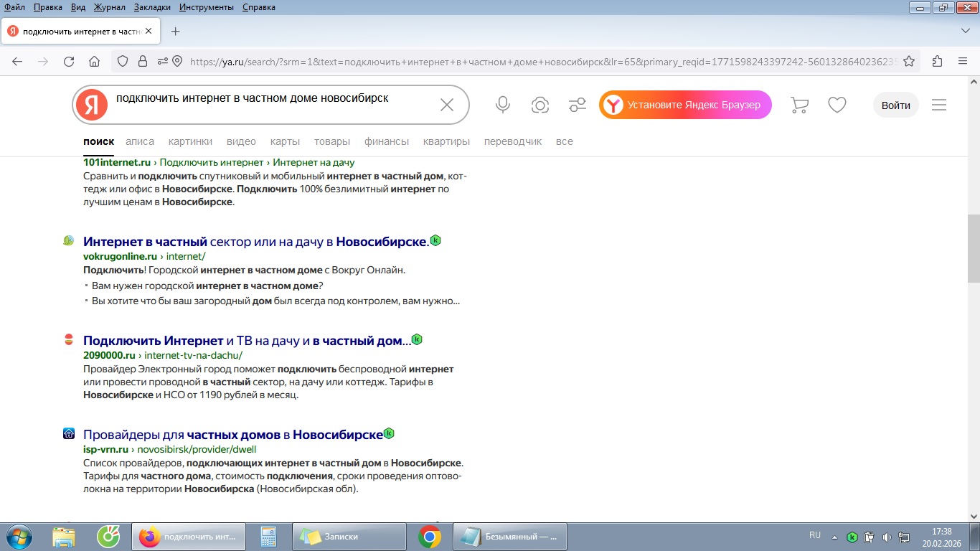Clear the Yandex search query
The height and width of the screenshot is (551, 980).
[446, 105]
